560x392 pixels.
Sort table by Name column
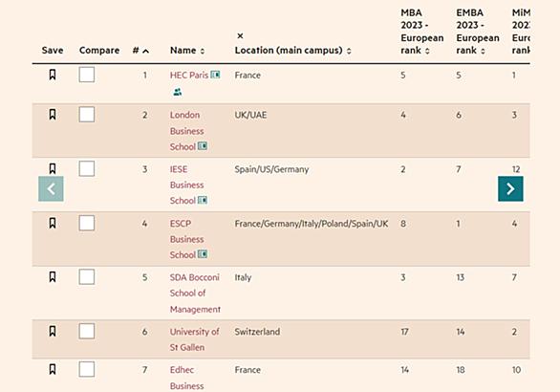click(203, 51)
